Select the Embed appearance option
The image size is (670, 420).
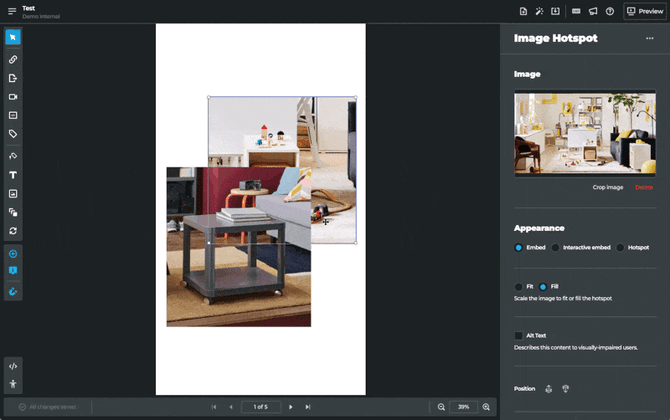tap(519, 247)
